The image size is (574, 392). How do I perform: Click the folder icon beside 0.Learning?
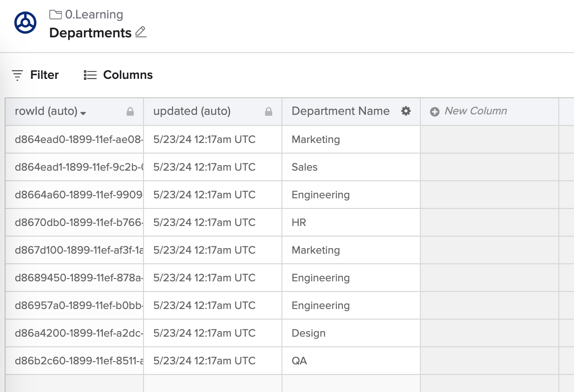click(55, 14)
